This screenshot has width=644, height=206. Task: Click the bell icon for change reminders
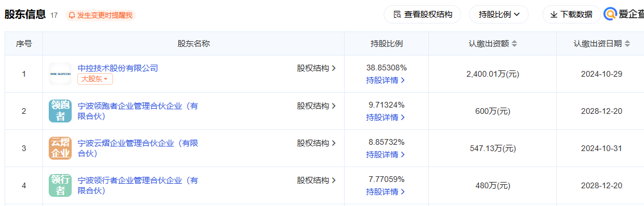72,15
